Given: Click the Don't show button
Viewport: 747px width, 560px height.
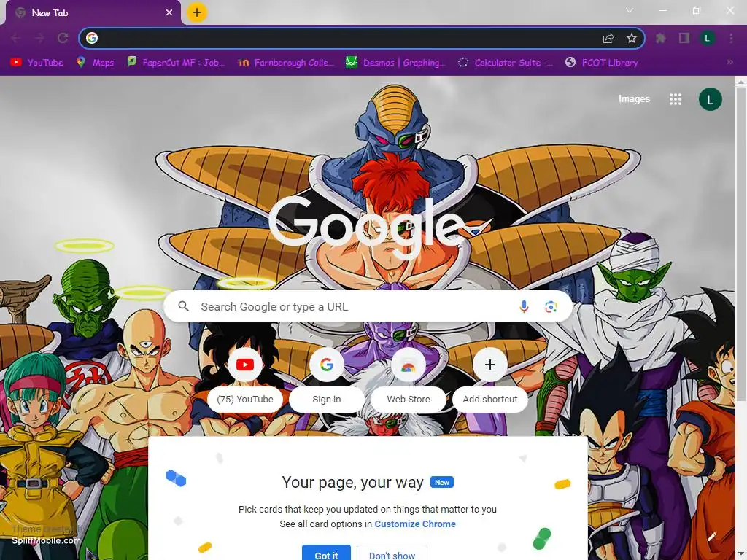Looking at the screenshot, I should click(392, 553).
